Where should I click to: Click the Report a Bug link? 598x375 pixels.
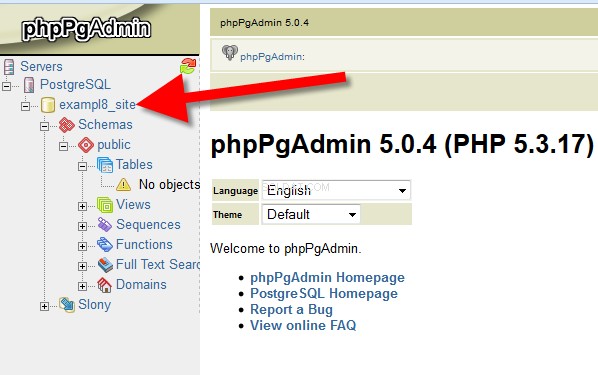(291, 309)
